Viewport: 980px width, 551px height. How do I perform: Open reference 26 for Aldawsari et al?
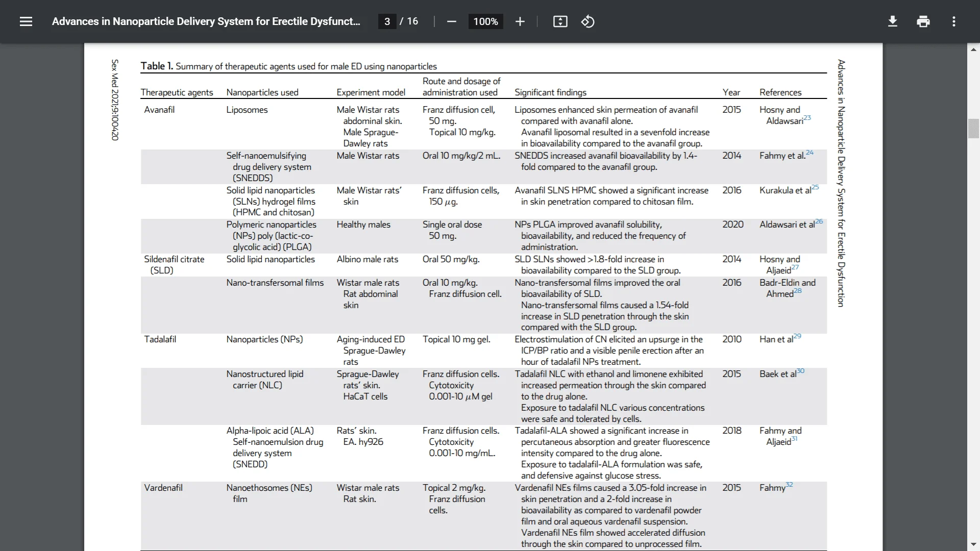[819, 221]
